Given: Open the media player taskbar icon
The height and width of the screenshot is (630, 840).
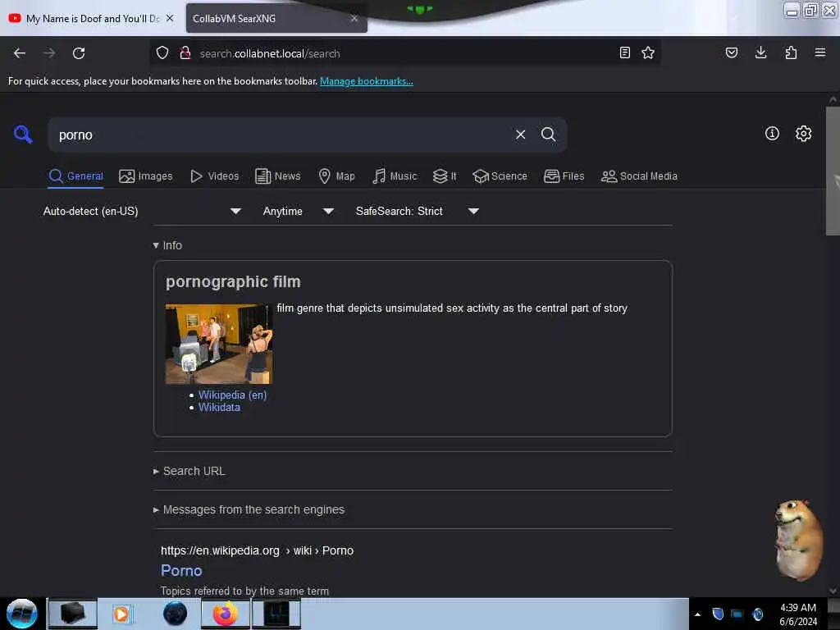Looking at the screenshot, I should tap(121, 614).
